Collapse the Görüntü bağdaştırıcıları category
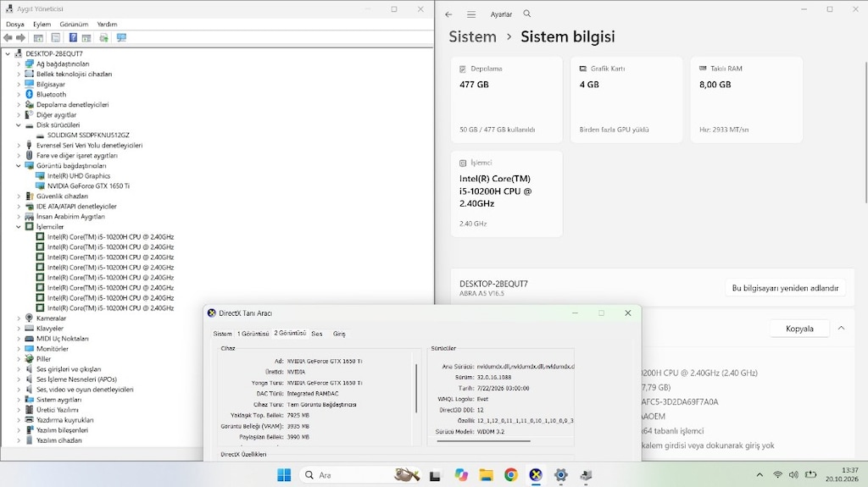868x487 pixels. pyautogui.click(x=19, y=165)
